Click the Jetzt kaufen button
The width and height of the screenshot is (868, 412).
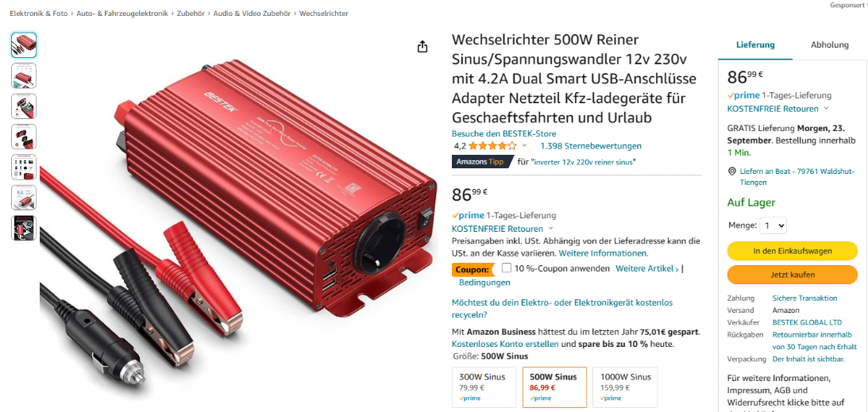[793, 275]
